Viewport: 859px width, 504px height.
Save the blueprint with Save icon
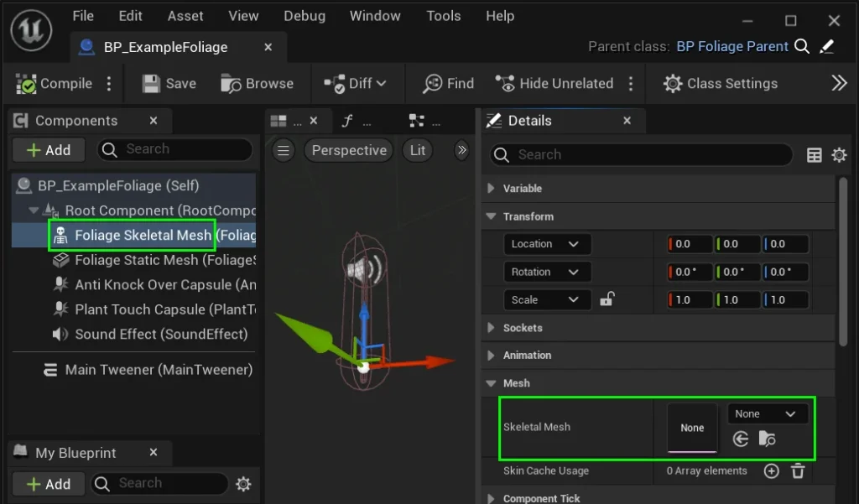[169, 84]
